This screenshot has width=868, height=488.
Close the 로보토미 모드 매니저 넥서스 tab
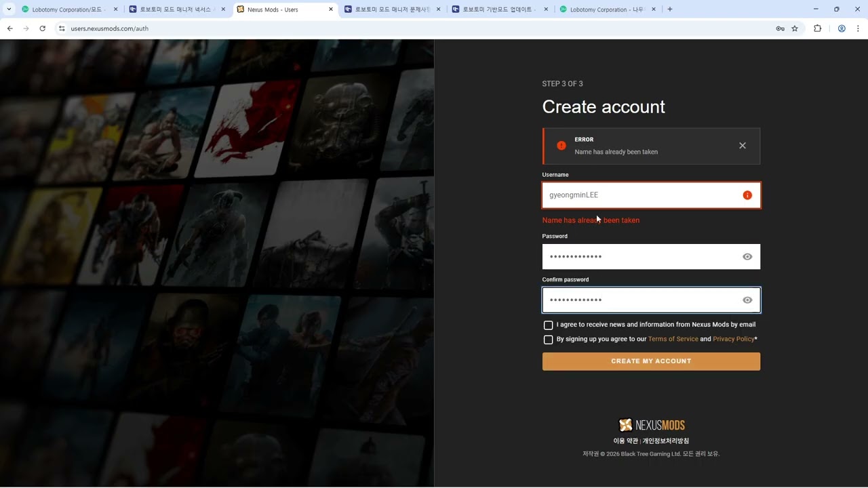[223, 9]
